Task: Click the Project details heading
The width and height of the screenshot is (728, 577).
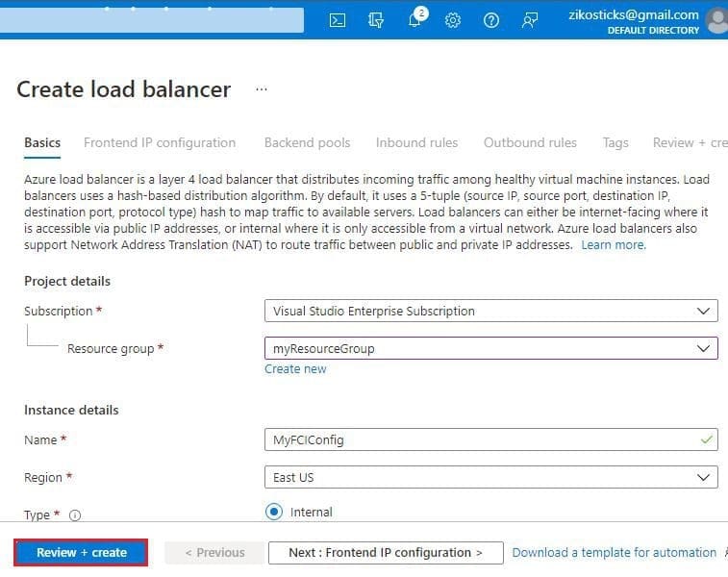Action: [67, 282]
